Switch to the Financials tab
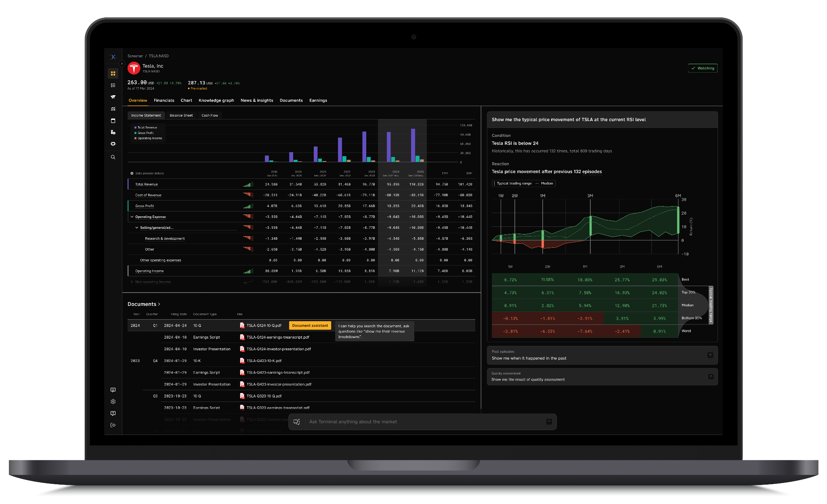Screen dimensions: 827x504 [164, 100]
